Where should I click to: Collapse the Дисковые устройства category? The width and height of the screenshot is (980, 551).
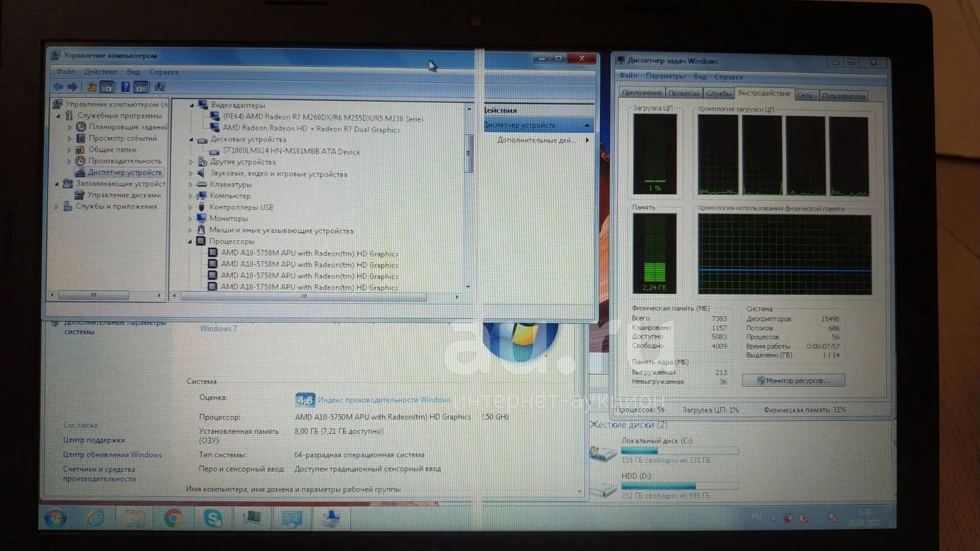[x=191, y=140]
